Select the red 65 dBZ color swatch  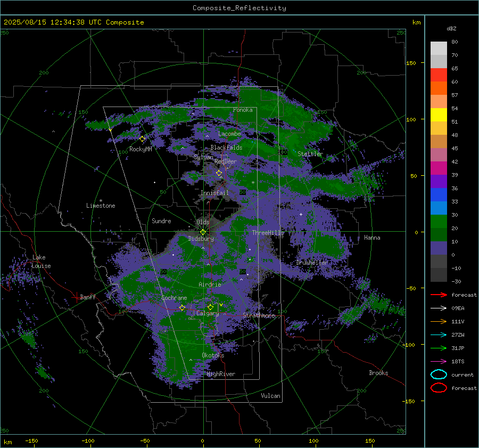click(439, 75)
